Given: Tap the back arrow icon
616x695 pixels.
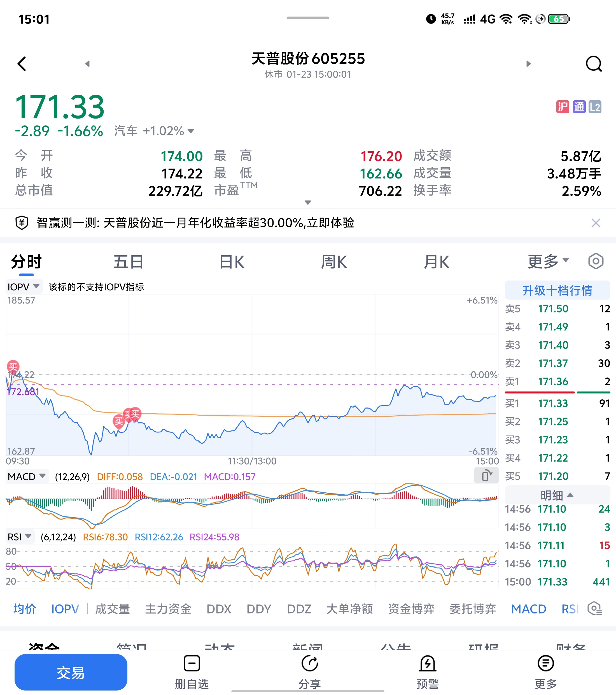Looking at the screenshot, I should tap(22, 64).
